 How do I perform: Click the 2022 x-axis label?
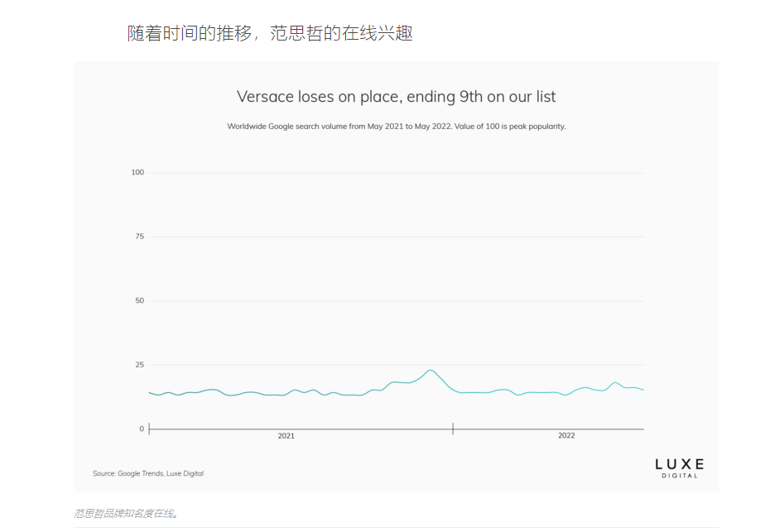coord(566,435)
